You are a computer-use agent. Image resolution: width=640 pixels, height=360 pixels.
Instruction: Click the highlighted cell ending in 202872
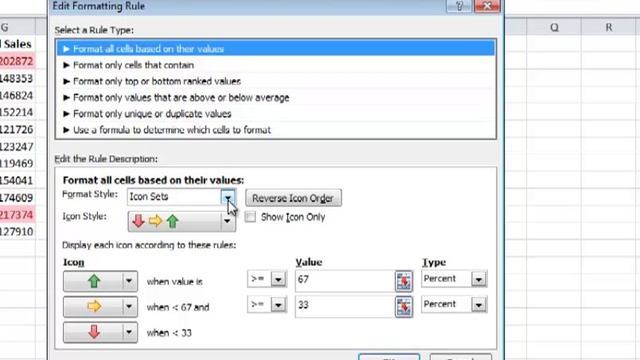(17, 61)
